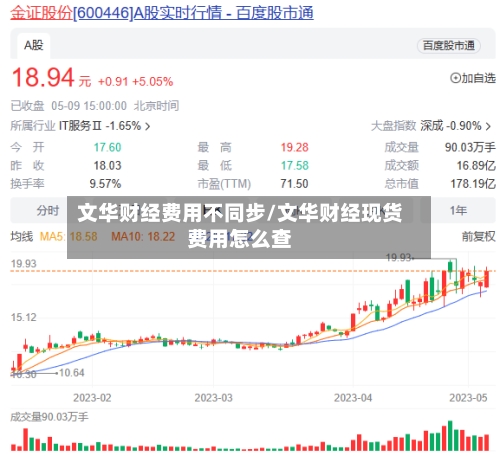The width and height of the screenshot is (500, 456).
Task: Click the 2023-02 date axis label
Action: pyautogui.click(x=92, y=398)
